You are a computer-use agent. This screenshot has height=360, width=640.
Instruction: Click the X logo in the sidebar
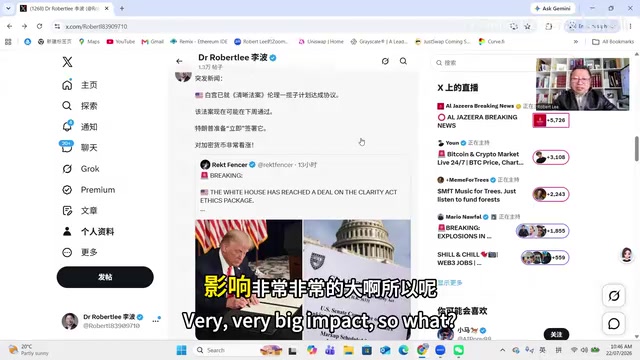67,62
